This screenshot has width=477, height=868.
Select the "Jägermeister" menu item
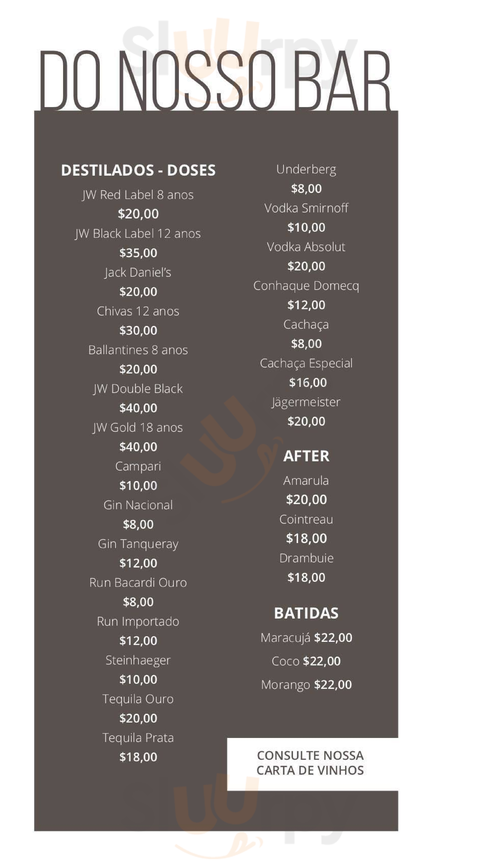[306, 402]
